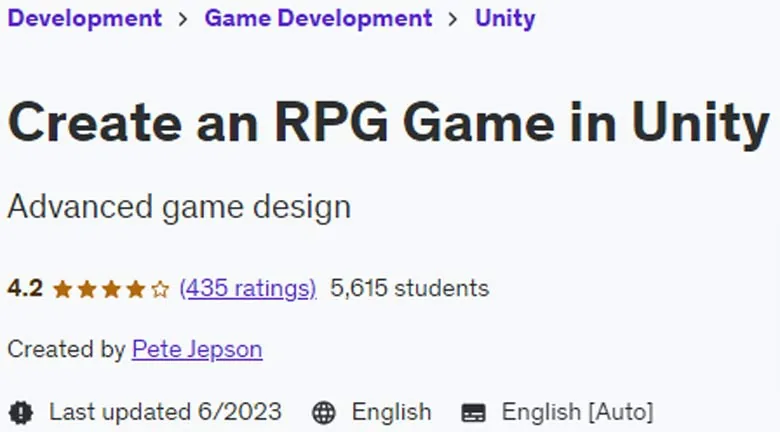Click the globe language icon

324,413
